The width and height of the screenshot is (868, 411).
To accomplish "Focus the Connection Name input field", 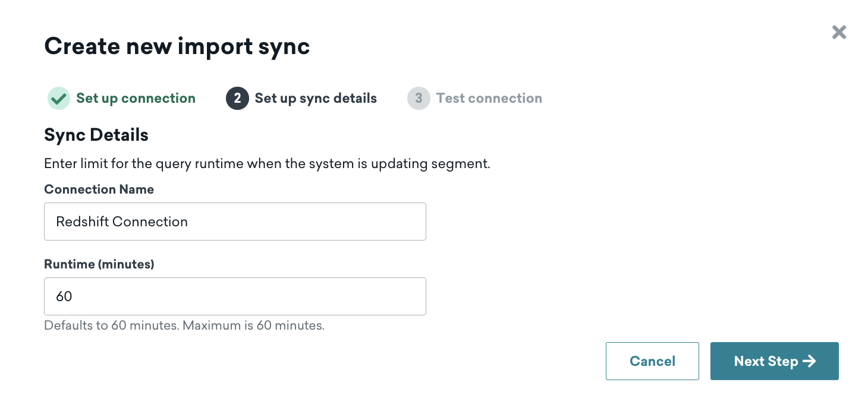I will pyautogui.click(x=235, y=222).
